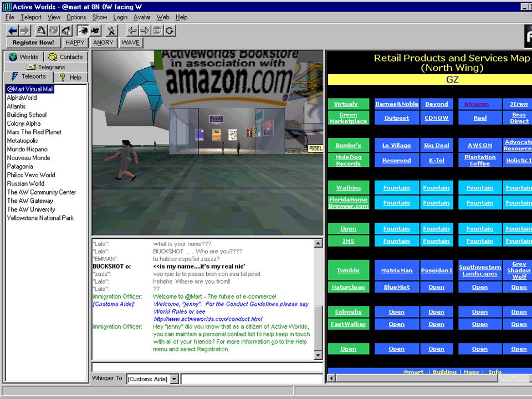This screenshot has width=532, height=399.
Task: Open the View menu
Action: pyautogui.click(x=54, y=17)
